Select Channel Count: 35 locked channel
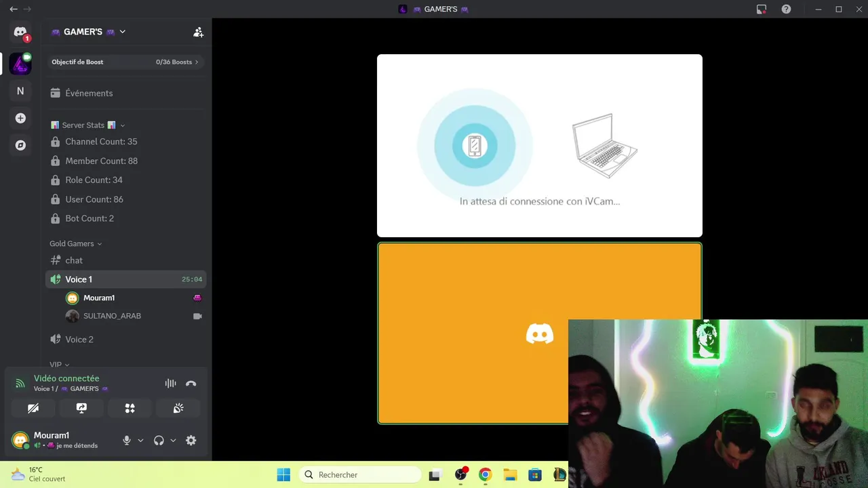 click(126, 142)
